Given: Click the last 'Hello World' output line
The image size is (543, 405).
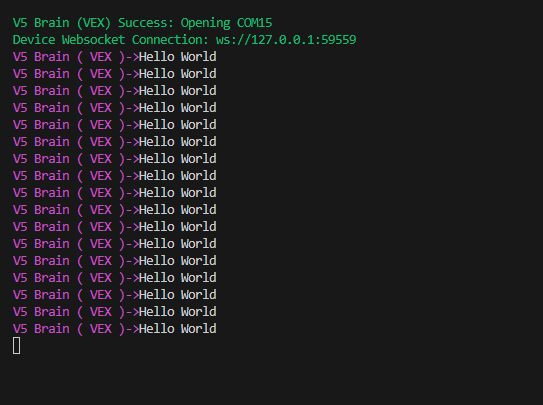Looking at the screenshot, I should pyautogui.click(x=115, y=328).
